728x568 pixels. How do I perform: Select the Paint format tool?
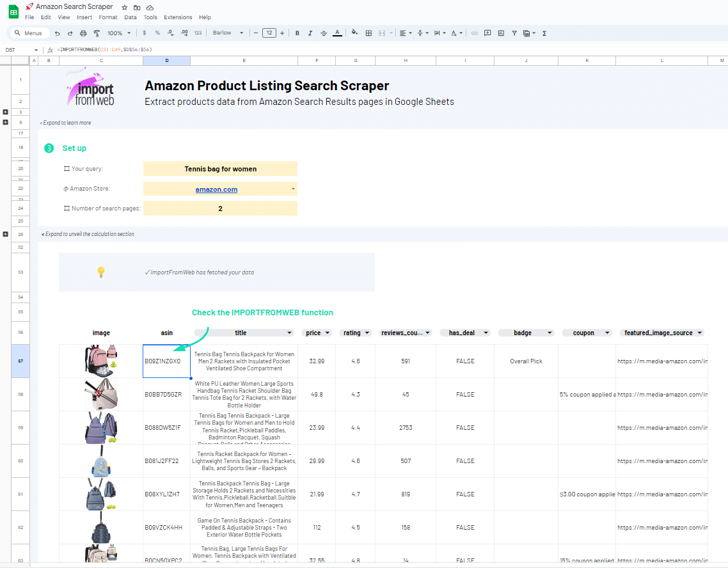(x=97, y=33)
